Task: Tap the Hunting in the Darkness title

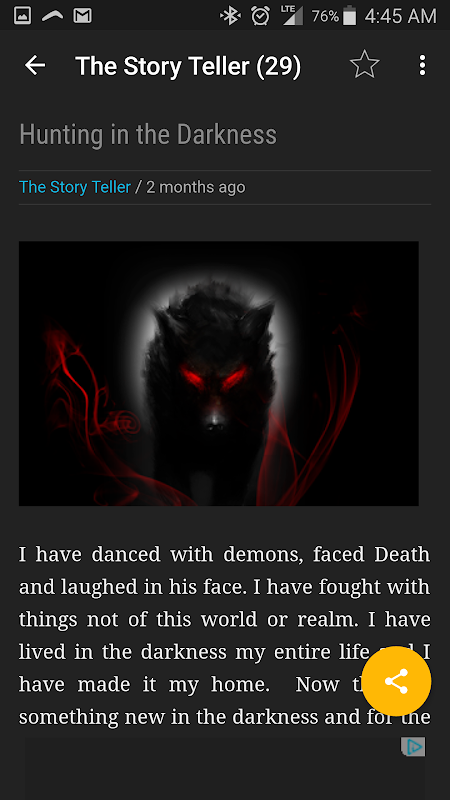Action: coord(148,135)
